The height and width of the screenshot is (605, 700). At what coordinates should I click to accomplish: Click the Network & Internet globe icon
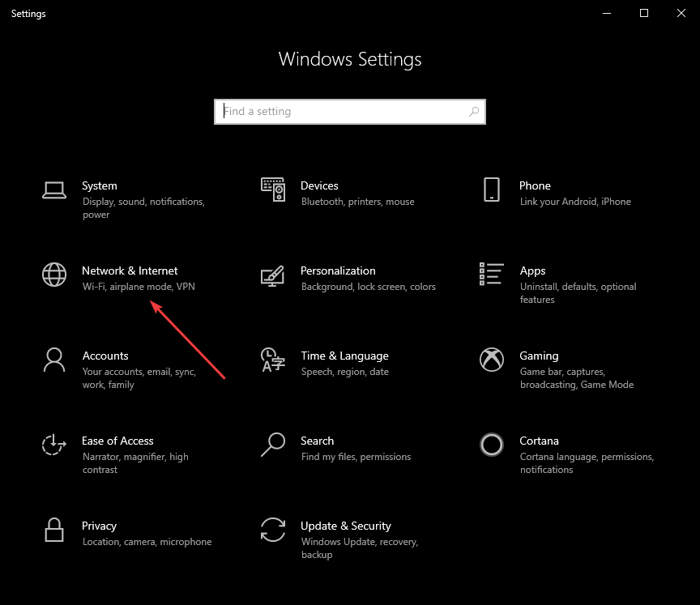pos(54,275)
